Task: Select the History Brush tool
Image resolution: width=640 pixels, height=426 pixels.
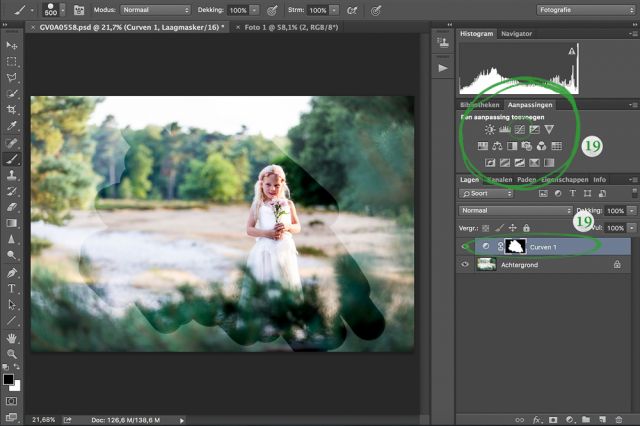Action: (11, 191)
